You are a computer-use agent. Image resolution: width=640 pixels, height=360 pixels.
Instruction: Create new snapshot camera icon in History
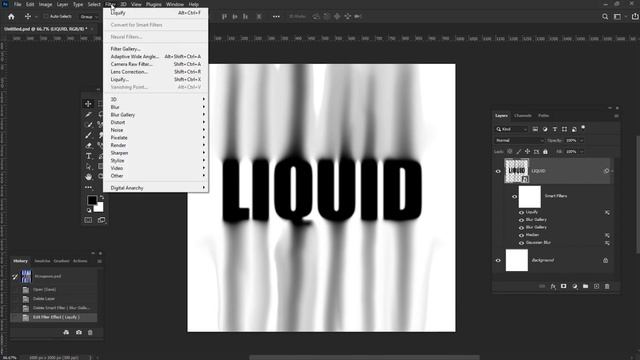(x=79, y=333)
